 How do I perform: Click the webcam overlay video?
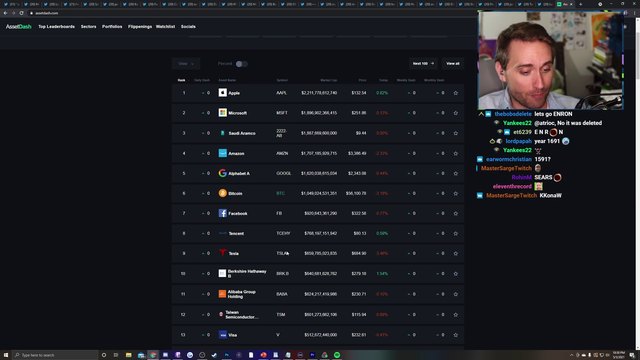(551, 60)
